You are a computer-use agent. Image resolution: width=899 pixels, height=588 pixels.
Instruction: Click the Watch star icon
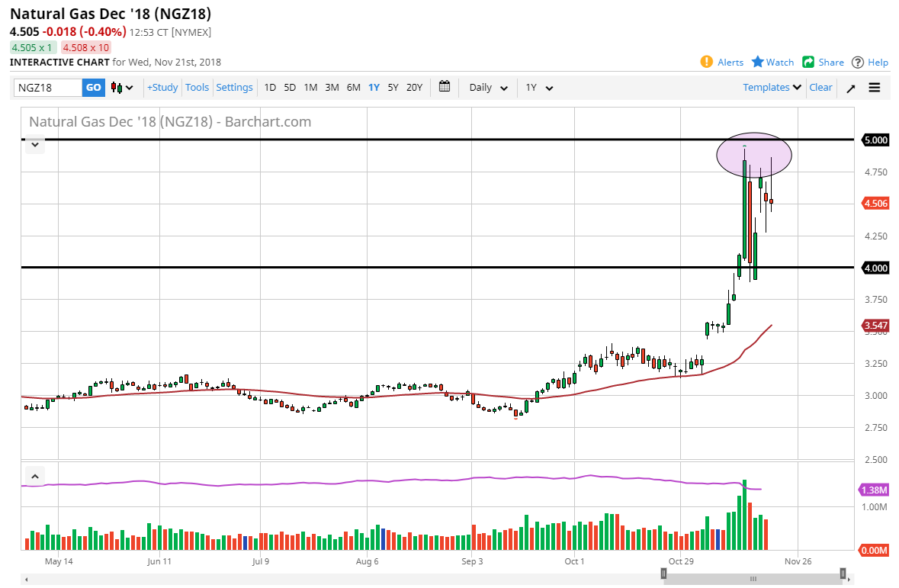758,62
